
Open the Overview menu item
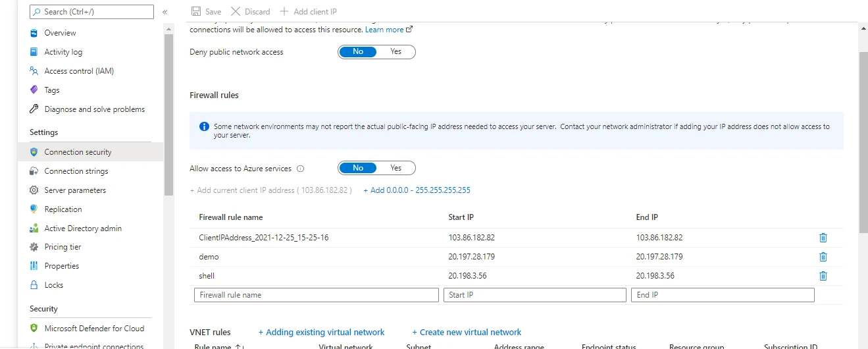coord(60,33)
